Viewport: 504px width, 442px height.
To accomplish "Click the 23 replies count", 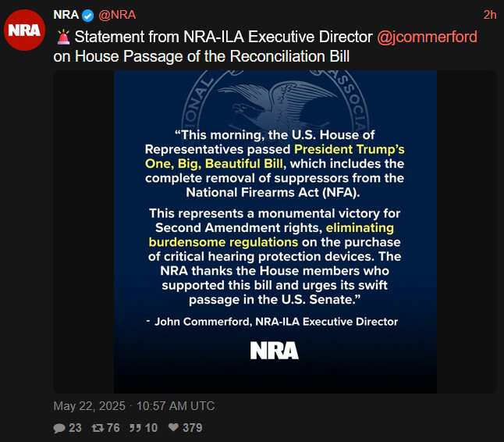I will (x=75, y=428).
